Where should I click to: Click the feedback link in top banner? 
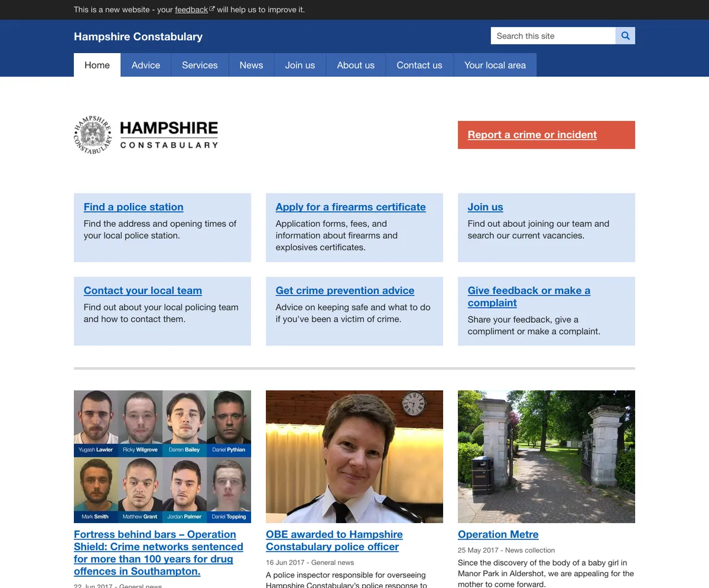click(191, 9)
